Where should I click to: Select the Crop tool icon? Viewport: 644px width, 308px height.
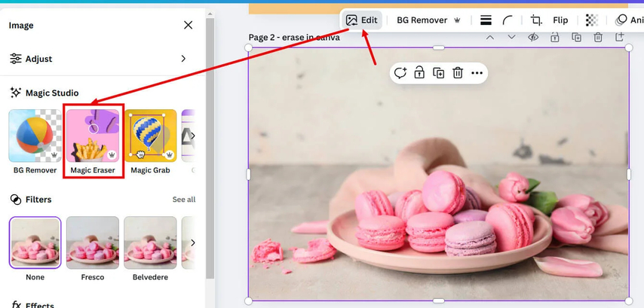point(535,20)
